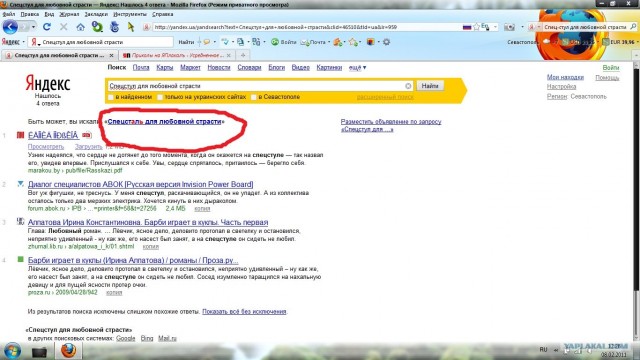The width and height of the screenshot is (640, 360).
Task: Click the multicolor square Yandex Bar icon
Action: click(x=371, y=42)
